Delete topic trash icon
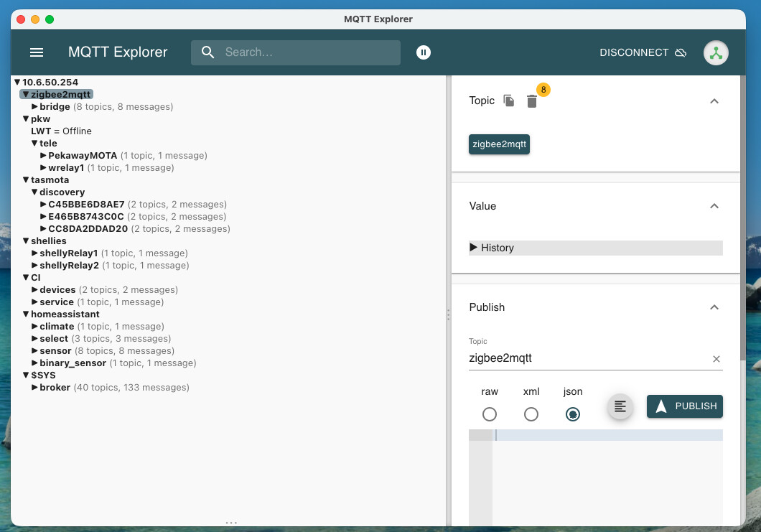The height and width of the screenshot is (532, 761). pyautogui.click(x=531, y=101)
